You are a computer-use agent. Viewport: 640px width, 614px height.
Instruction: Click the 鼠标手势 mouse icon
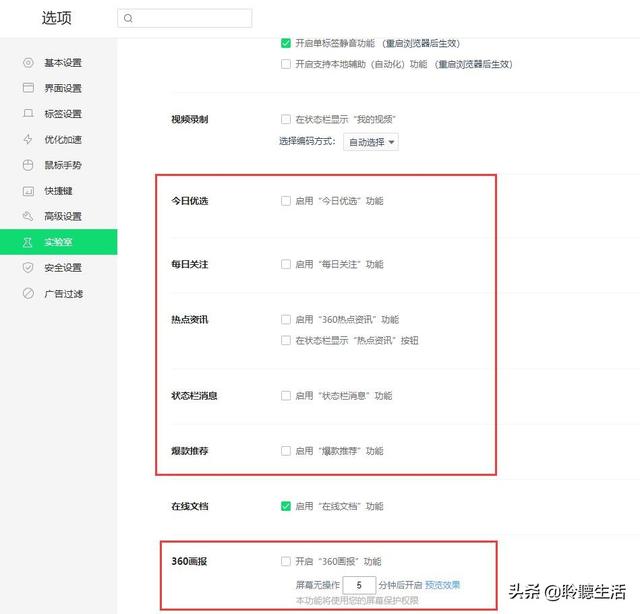point(28,165)
